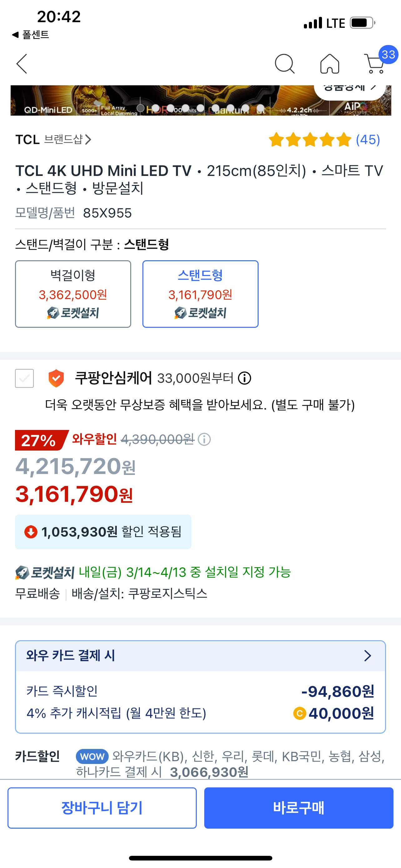Tap the back arrow icon

(x=22, y=64)
